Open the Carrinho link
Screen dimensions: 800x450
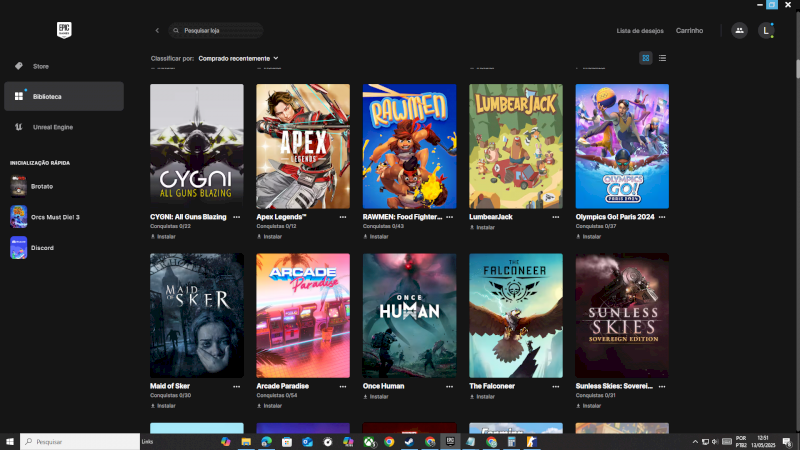point(689,31)
